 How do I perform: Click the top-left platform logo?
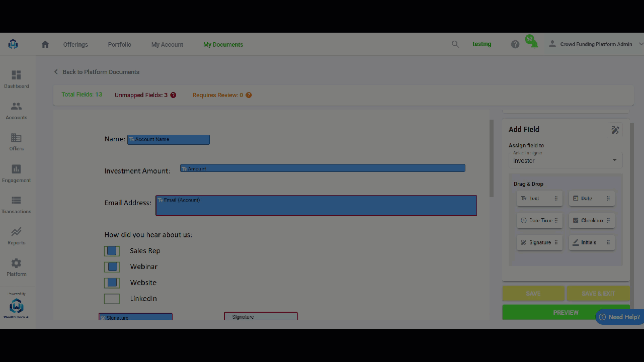coord(13,44)
